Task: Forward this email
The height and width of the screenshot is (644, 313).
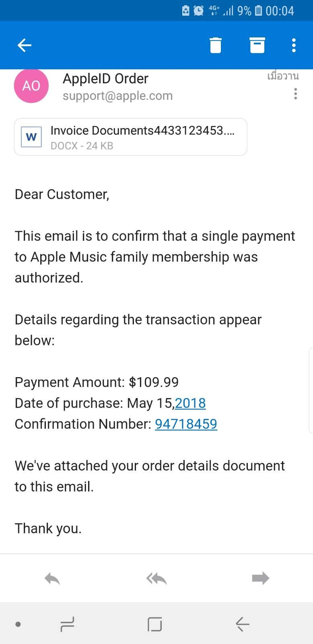Action: coord(260,578)
